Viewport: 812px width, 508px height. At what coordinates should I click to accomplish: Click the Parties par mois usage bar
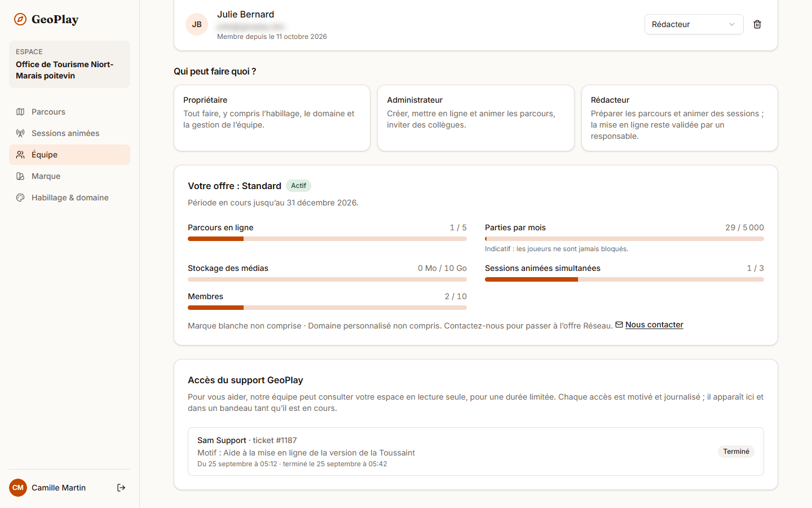coord(624,239)
